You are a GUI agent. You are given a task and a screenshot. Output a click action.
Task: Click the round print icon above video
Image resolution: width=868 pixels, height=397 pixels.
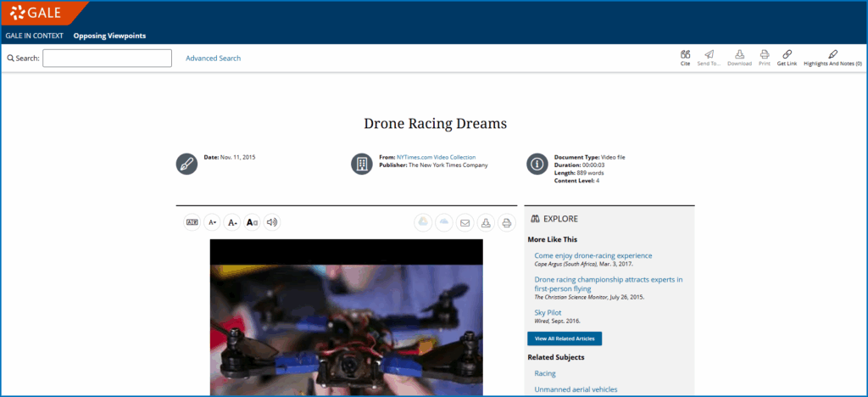coord(506,222)
